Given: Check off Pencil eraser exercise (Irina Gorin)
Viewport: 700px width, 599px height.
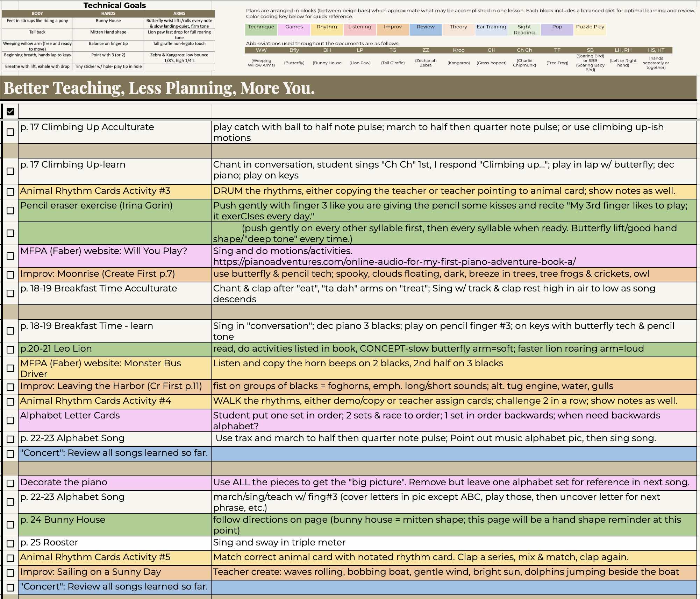Looking at the screenshot, I should coord(10,211).
